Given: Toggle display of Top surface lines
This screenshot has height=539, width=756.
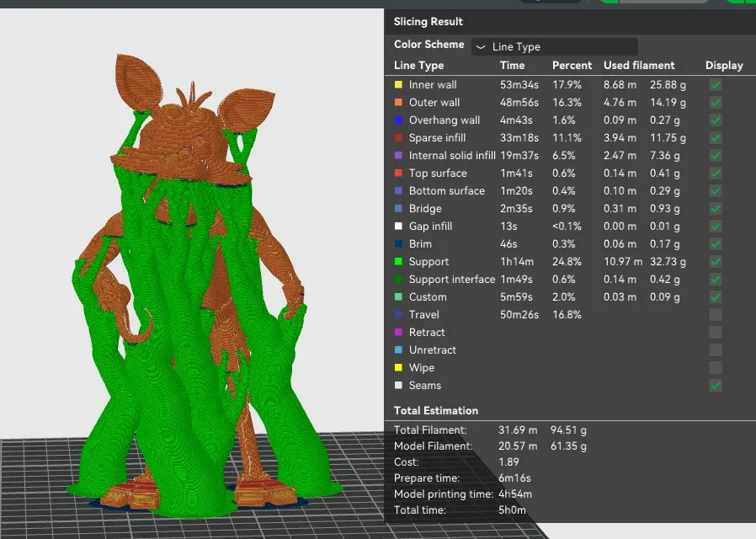Looking at the screenshot, I should click(716, 173).
